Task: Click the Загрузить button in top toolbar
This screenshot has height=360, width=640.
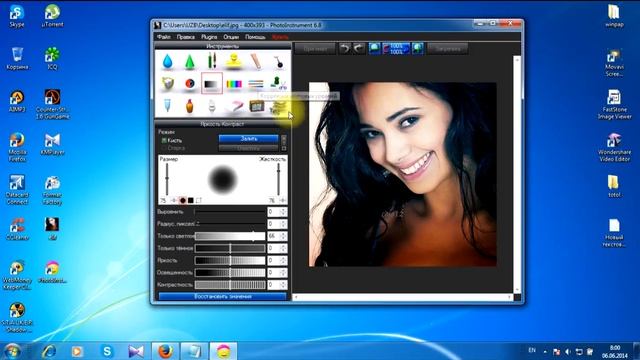Action: (x=448, y=49)
